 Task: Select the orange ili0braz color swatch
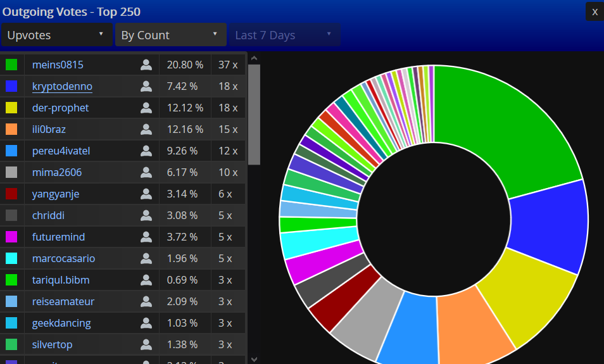tap(11, 129)
